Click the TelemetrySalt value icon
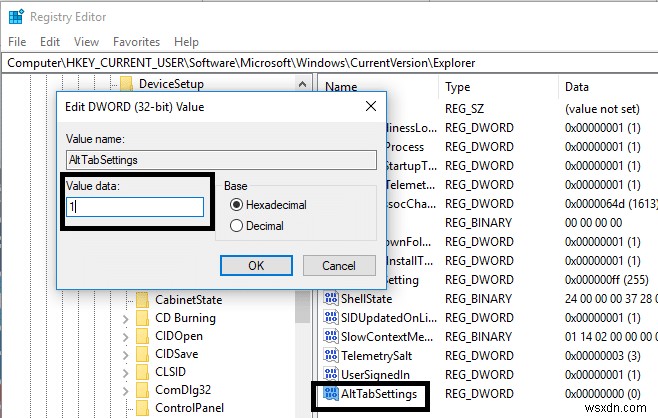This screenshot has height=418, width=658. [x=331, y=355]
